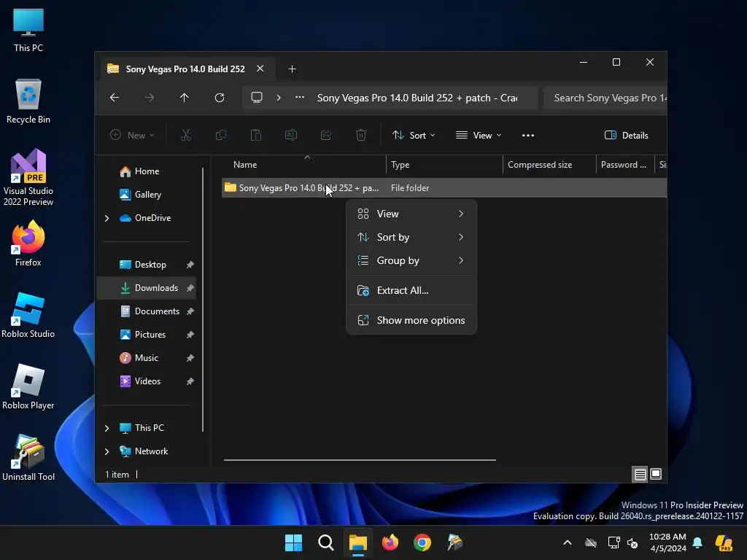Open View submenu in context menu

[411, 214]
